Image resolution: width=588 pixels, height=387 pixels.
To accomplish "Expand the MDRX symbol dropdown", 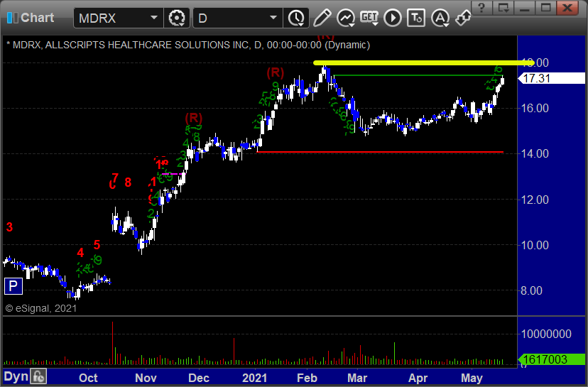I will tap(155, 18).
